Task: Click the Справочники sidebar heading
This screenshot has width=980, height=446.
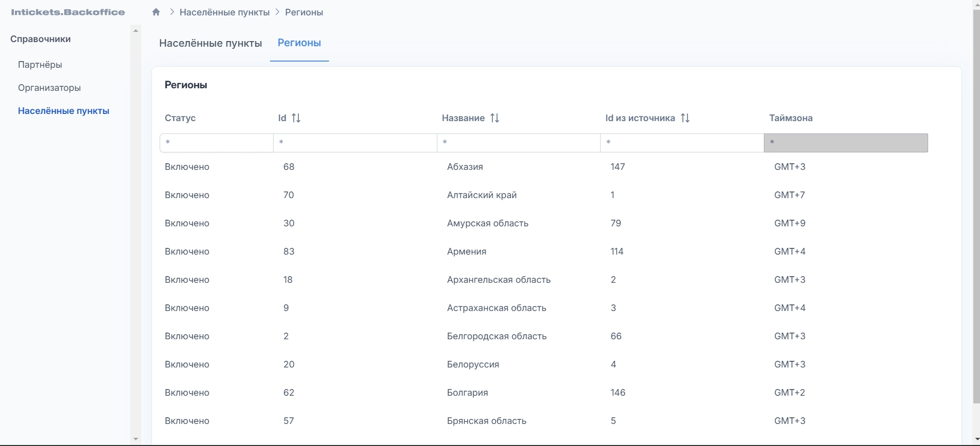Action: click(x=41, y=39)
